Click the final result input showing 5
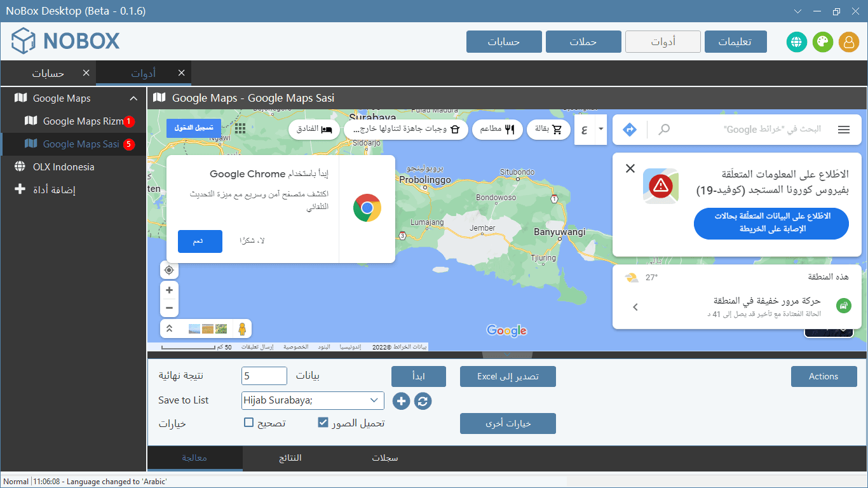Viewport: 868px width, 488px height. (x=264, y=376)
